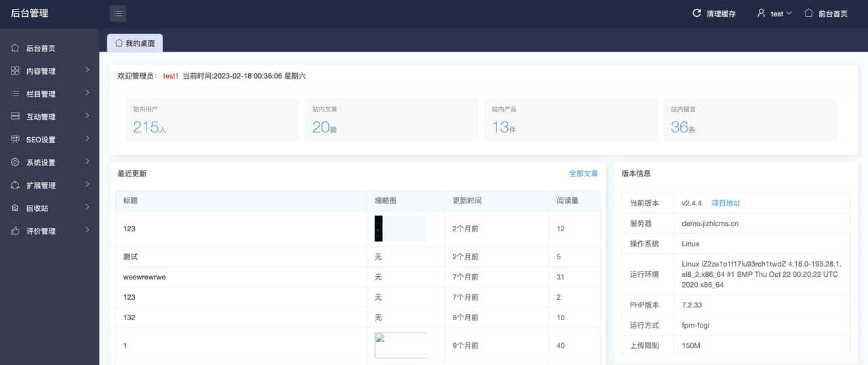Image resolution: width=868 pixels, height=365 pixels.
Task: Click the read count 31 cell
Action: click(560, 277)
